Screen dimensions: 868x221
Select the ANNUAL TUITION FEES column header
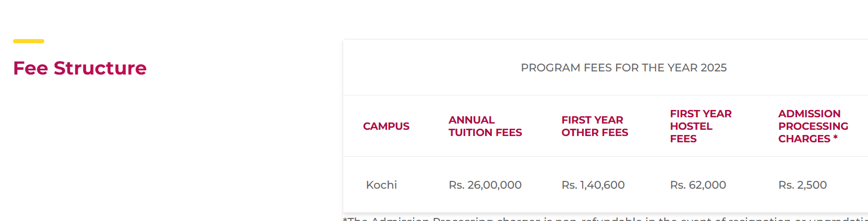pyautogui.click(x=485, y=126)
